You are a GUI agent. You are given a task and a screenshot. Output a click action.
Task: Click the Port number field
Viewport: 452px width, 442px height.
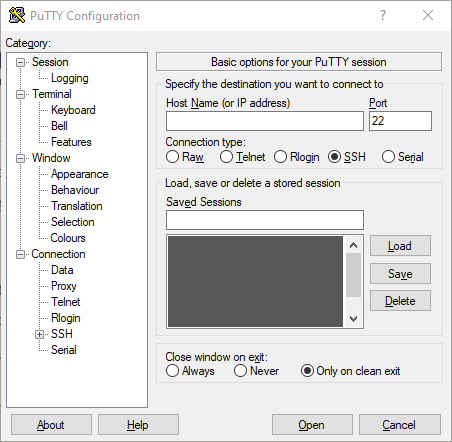click(400, 121)
